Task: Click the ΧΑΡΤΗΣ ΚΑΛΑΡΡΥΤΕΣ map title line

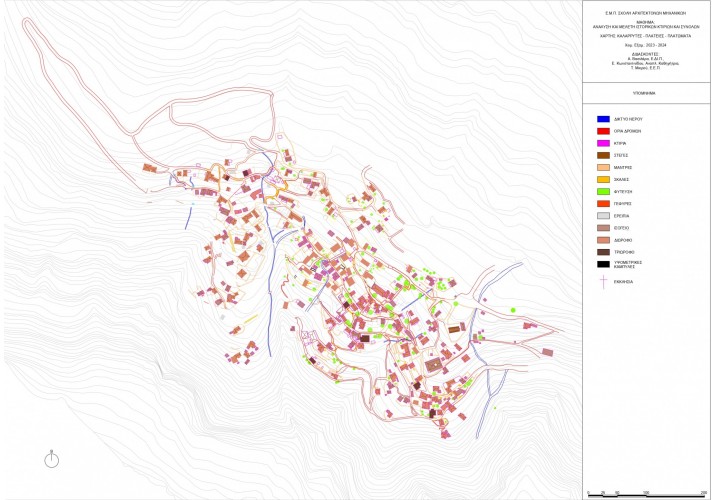Action: click(x=645, y=36)
